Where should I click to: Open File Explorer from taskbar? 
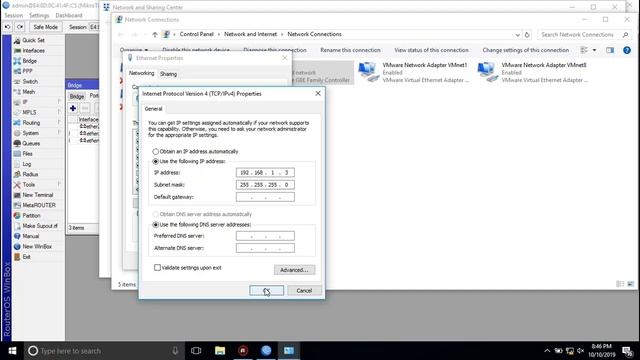click(x=220, y=351)
